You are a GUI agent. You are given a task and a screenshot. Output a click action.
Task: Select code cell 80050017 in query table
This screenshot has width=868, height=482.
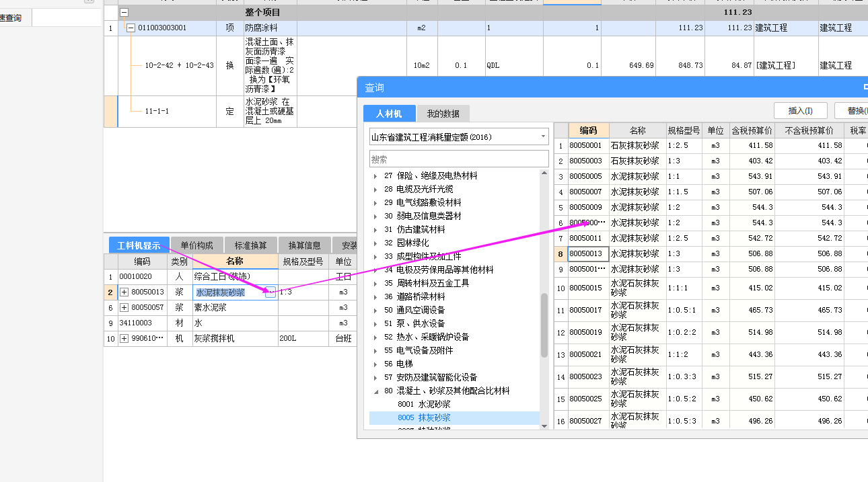588,311
